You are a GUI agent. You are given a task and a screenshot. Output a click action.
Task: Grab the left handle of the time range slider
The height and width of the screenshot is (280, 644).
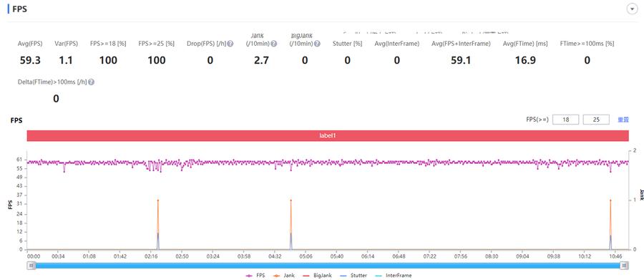coord(31,266)
